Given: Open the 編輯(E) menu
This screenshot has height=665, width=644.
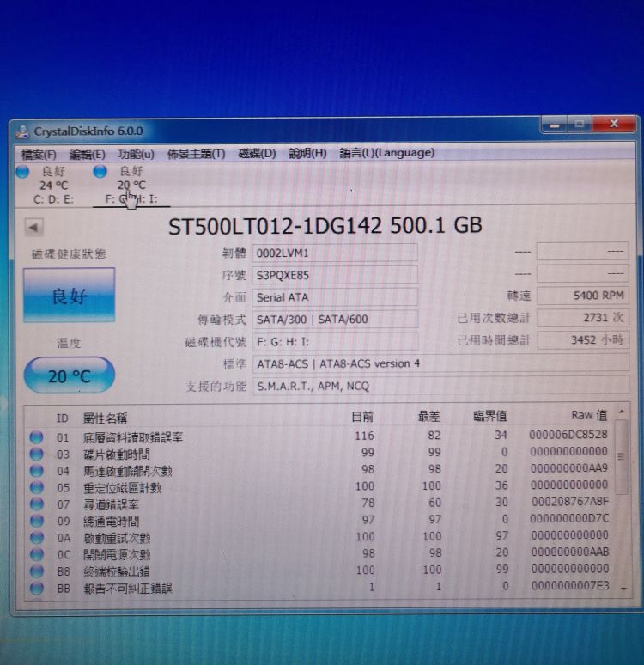Looking at the screenshot, I should coord(87,155).
